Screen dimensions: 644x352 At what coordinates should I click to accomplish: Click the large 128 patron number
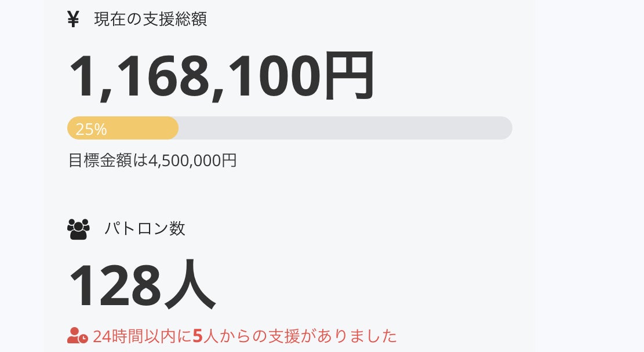[x=115, y=287]
